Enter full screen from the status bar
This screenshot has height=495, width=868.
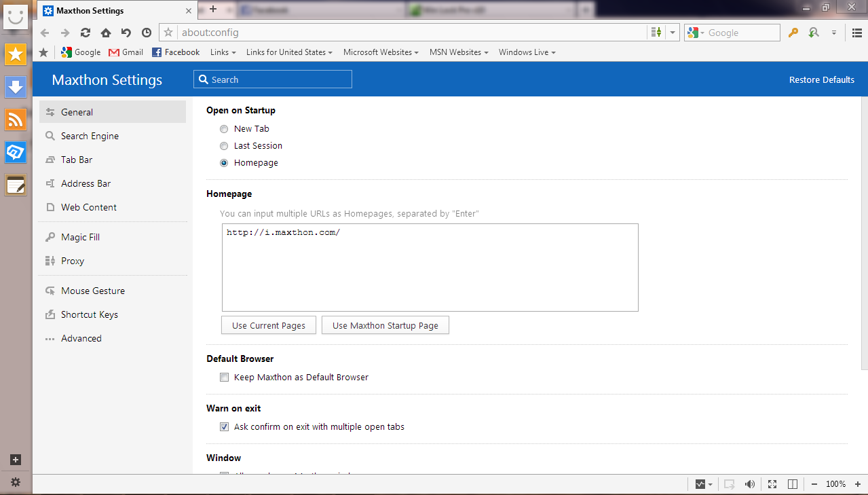pos(772,484)
